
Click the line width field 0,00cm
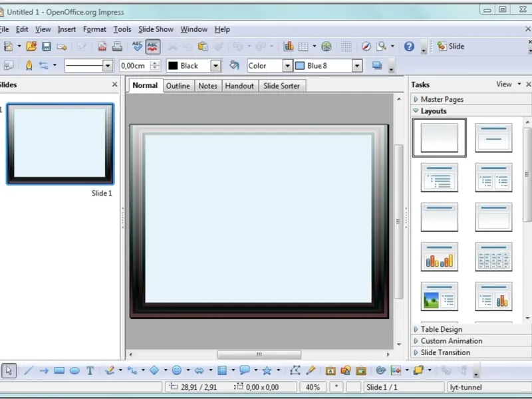(x=134, y=65)
